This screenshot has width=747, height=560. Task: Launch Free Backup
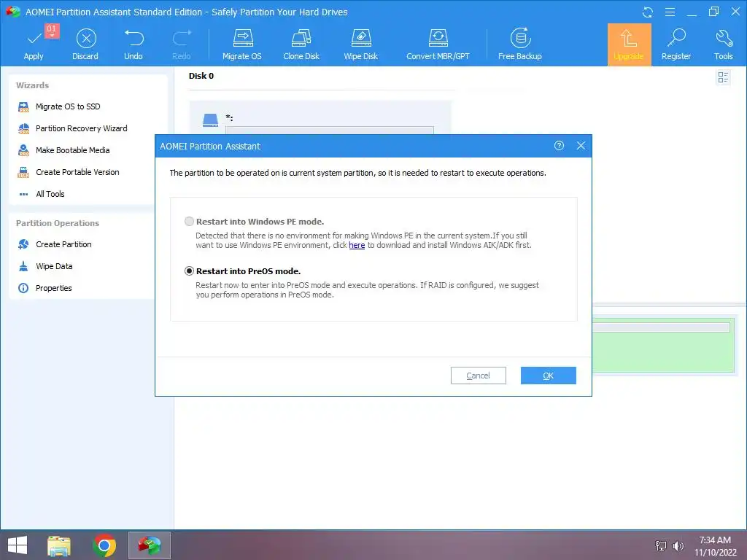point(519,45)
